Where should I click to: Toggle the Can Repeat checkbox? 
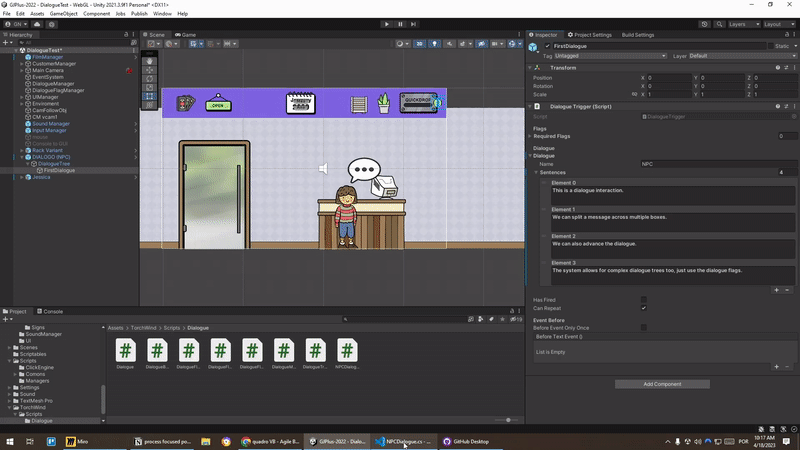pos(643,308)
